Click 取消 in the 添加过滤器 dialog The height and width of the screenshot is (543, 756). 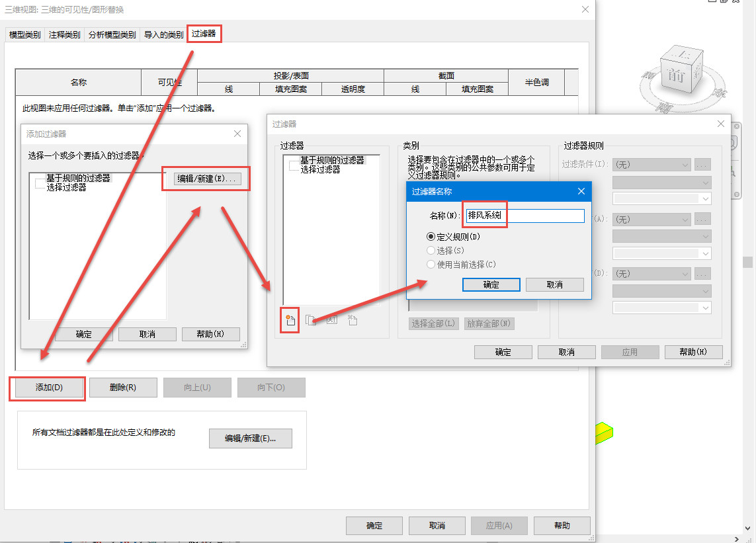coord(147,334)
